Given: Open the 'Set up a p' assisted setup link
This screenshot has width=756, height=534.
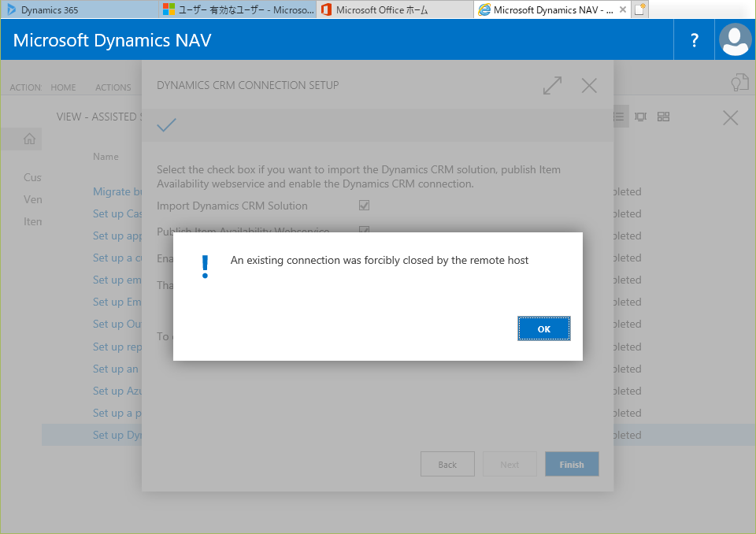Looking at the screenshot, I should tap(117, 413).
